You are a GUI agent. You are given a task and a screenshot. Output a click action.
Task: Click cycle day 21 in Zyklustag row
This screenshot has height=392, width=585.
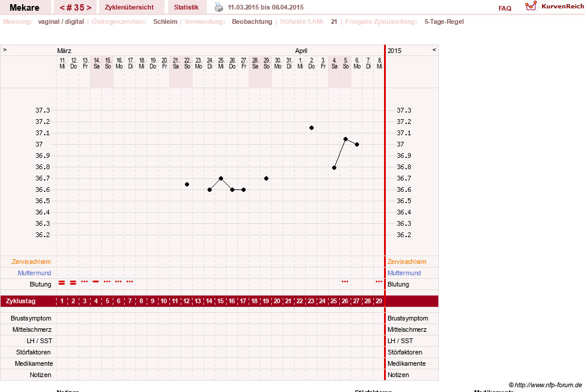tap(289, 301)
